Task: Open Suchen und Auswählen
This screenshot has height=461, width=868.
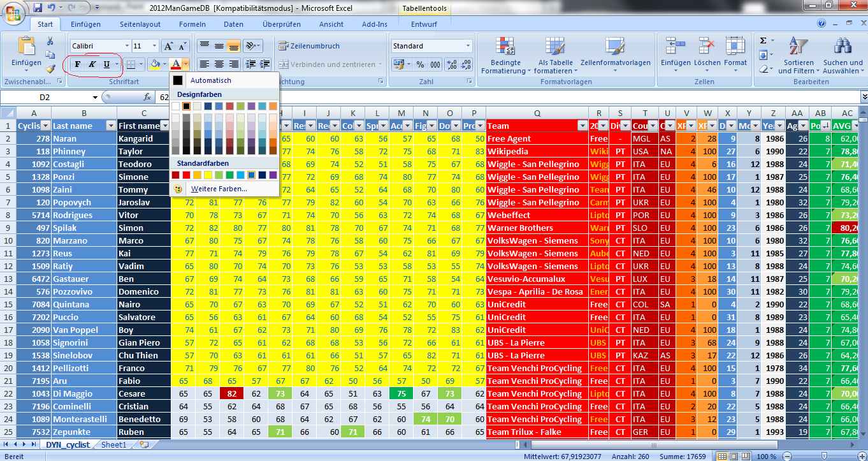Action: 843,55
